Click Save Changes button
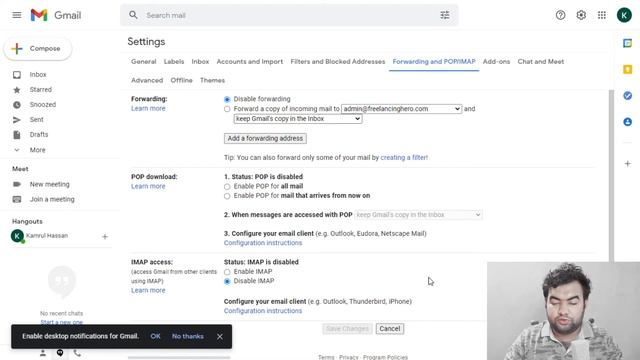640x360 pixels. [x=347, y=329]
